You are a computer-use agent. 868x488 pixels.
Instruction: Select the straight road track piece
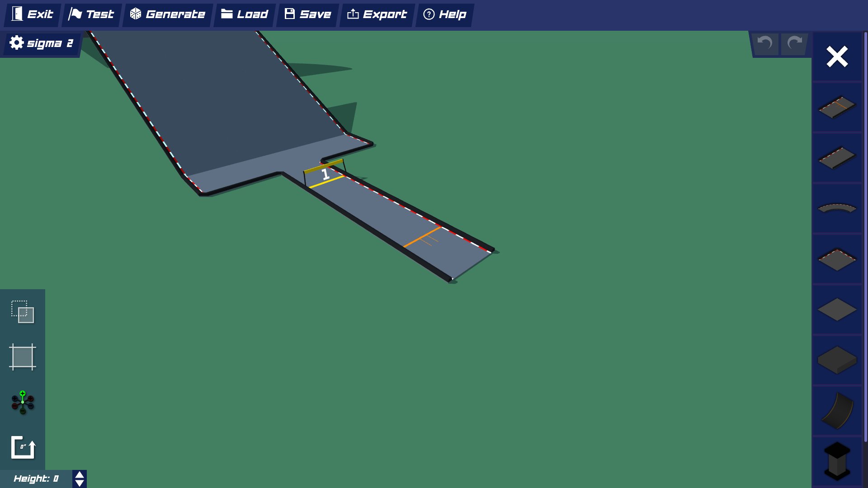coord(837,158)
